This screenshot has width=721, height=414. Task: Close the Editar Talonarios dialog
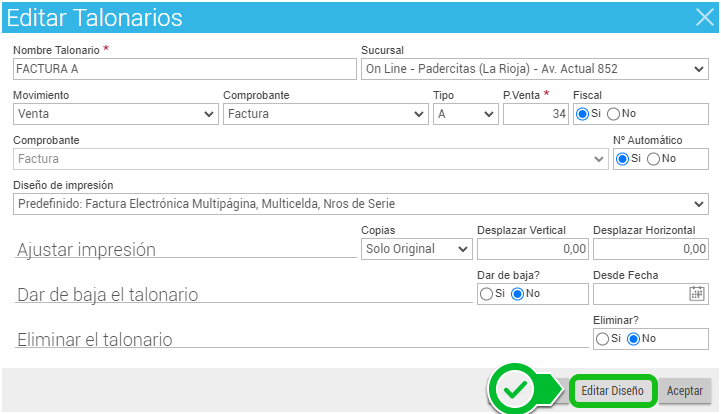point(703,16)
